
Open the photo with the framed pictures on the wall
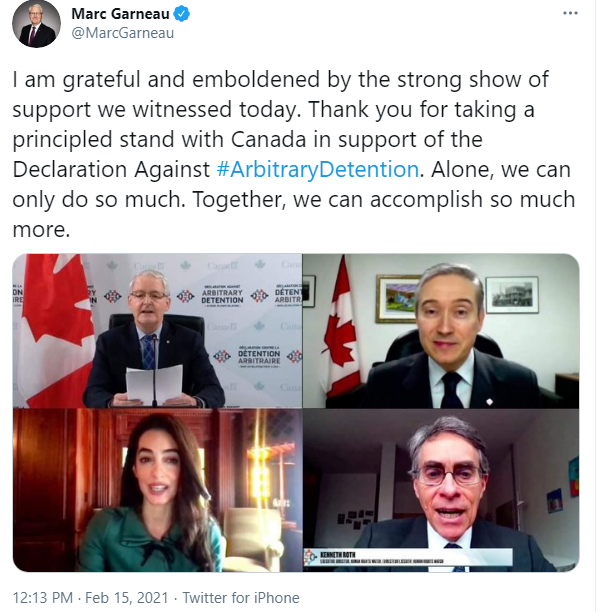point(441,331)
